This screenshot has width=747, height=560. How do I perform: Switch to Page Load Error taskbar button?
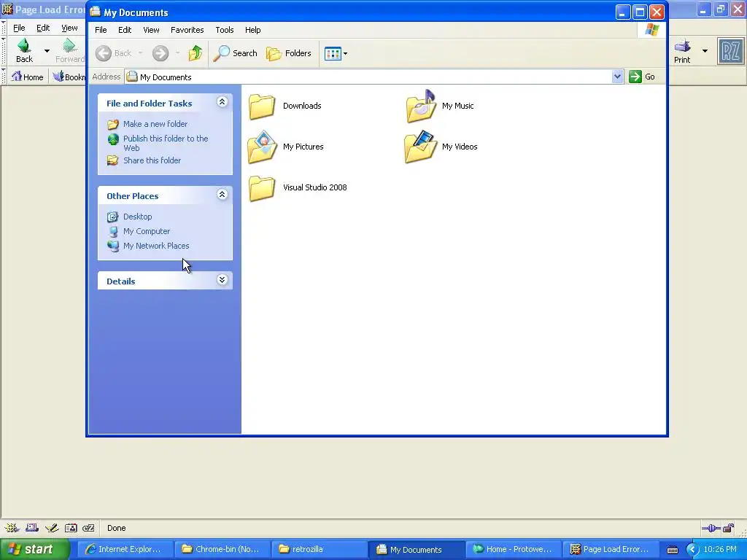point(610,549)
